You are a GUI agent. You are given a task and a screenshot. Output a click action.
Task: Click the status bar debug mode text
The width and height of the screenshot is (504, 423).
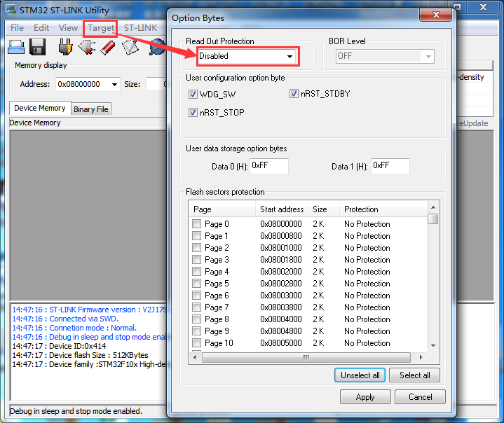76,411
